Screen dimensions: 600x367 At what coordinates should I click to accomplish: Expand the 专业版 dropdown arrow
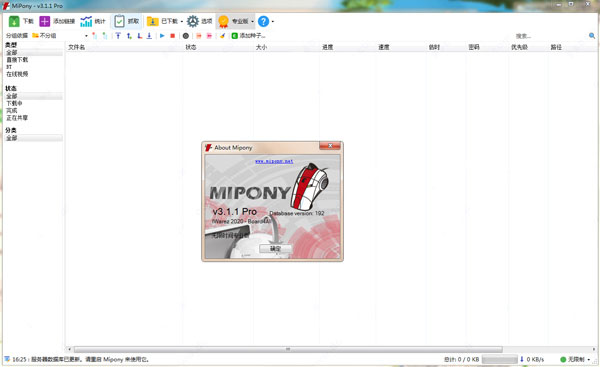click(x=252, y=21)
